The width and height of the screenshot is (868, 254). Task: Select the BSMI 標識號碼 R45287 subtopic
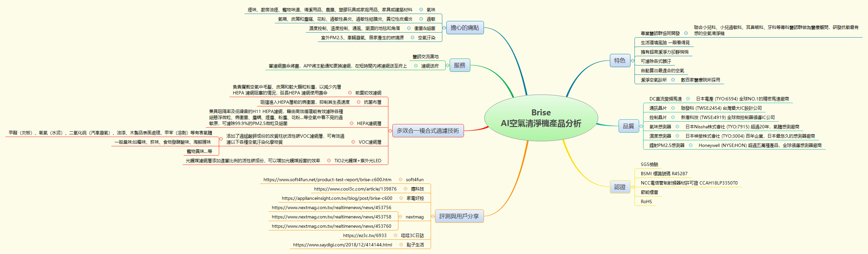tap(664, 174)
